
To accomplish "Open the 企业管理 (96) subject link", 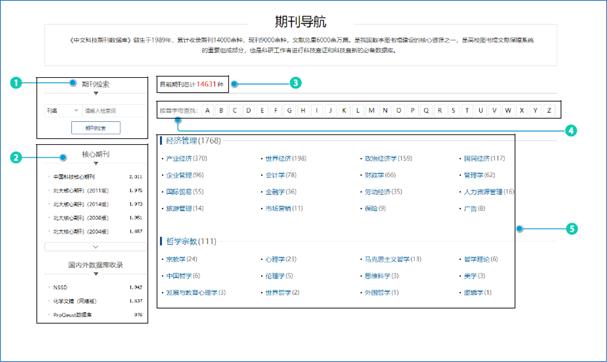I will [185, 175].
